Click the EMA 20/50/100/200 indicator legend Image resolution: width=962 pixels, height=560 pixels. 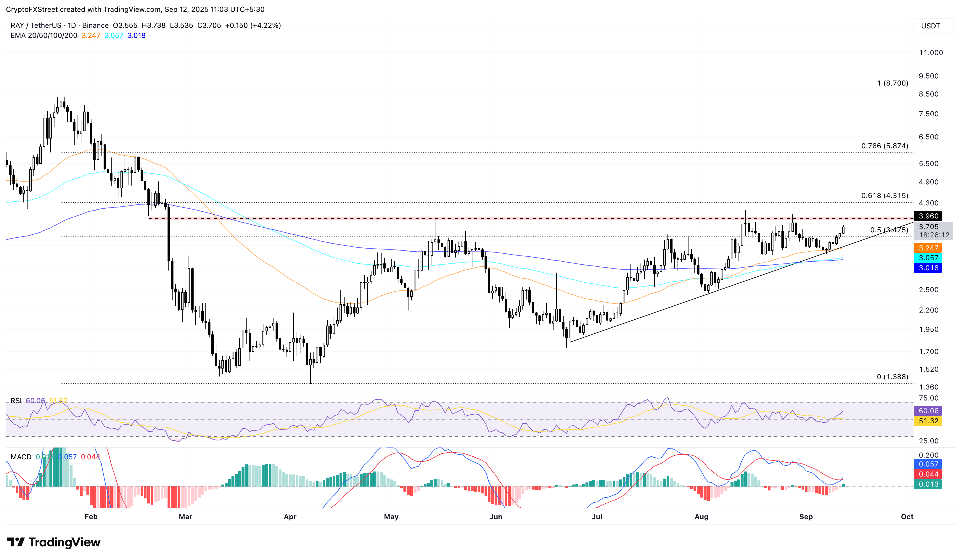(44, 36)
